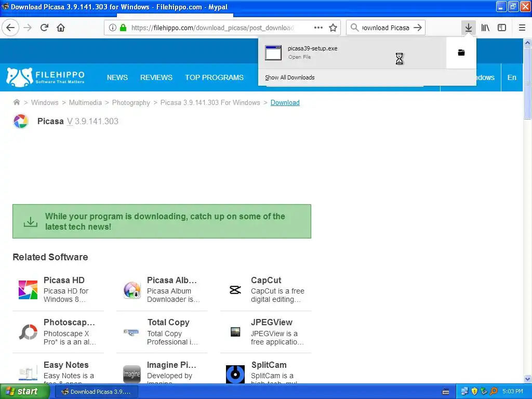Click the breadcrumb home icon
532x399 pixels.
click(16, 102)
